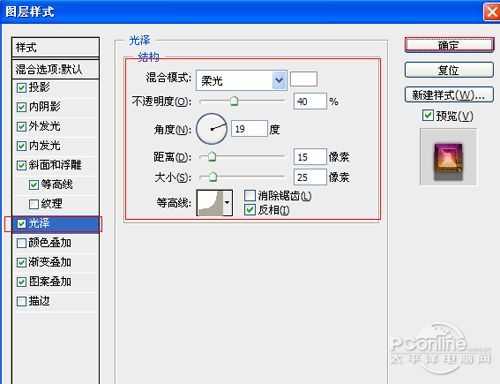Click the 确定 OK button
The height and width of the screenshot is (384, 500).
(449, 45)
